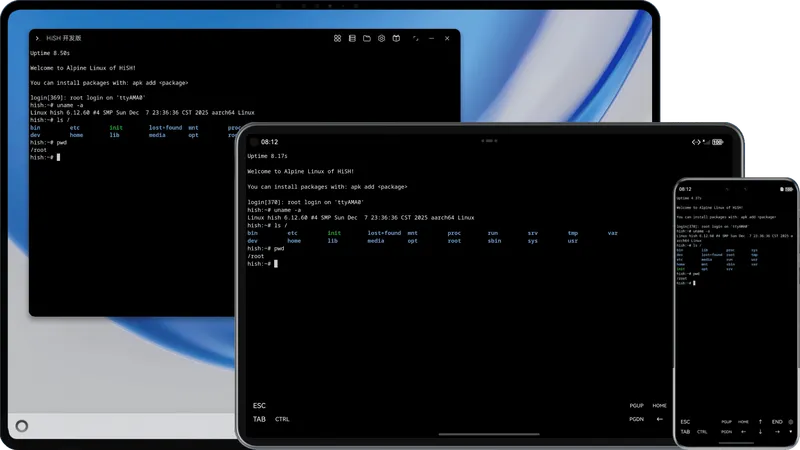
Task: Tap the left arrow key on the phone
Action: coord(743,432)
